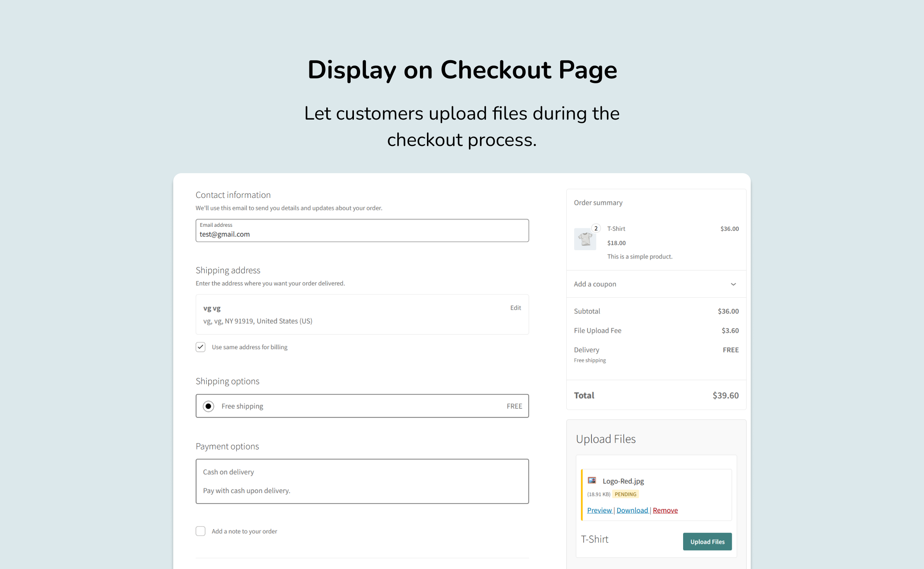Click the T-Shirt product name in order summary
924x569 pixels.
[x=616, y=229]
